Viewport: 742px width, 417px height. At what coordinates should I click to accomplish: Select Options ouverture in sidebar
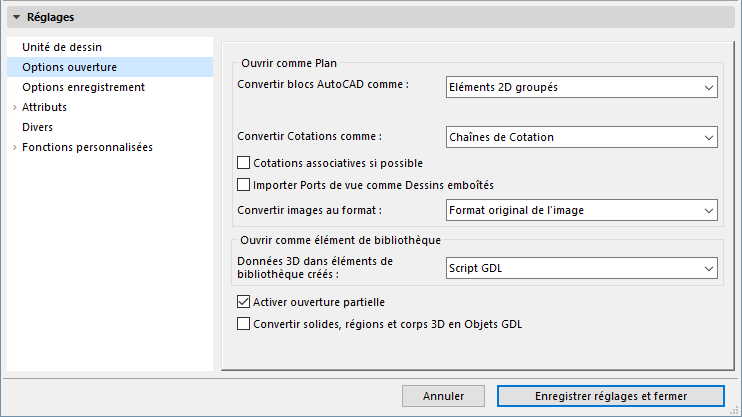[69, 67]
